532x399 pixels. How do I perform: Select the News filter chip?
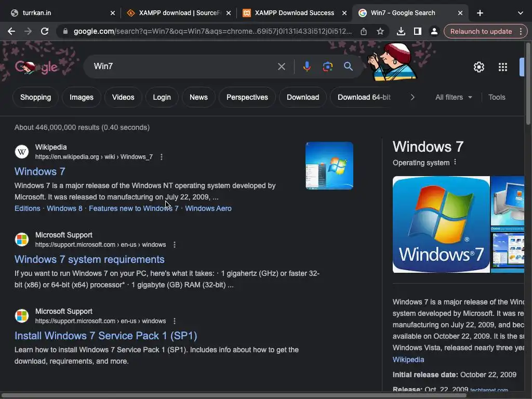coord(198,97)
